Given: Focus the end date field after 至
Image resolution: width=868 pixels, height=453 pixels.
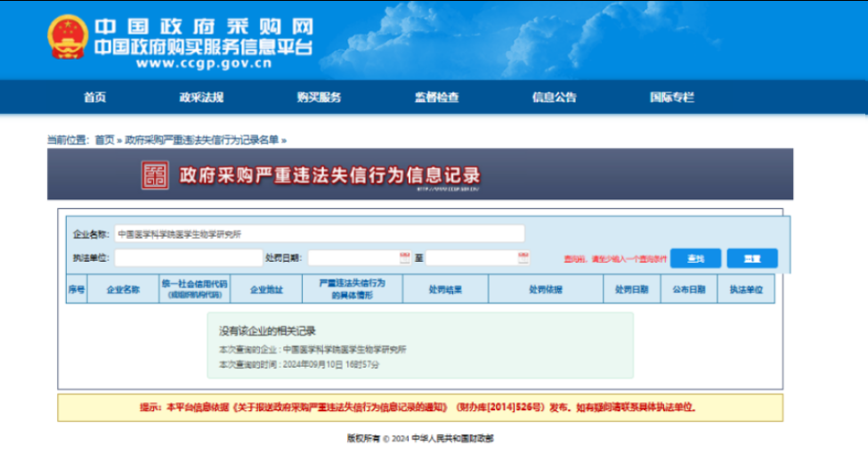Looking at the screenshot, I should pos(477,258).
